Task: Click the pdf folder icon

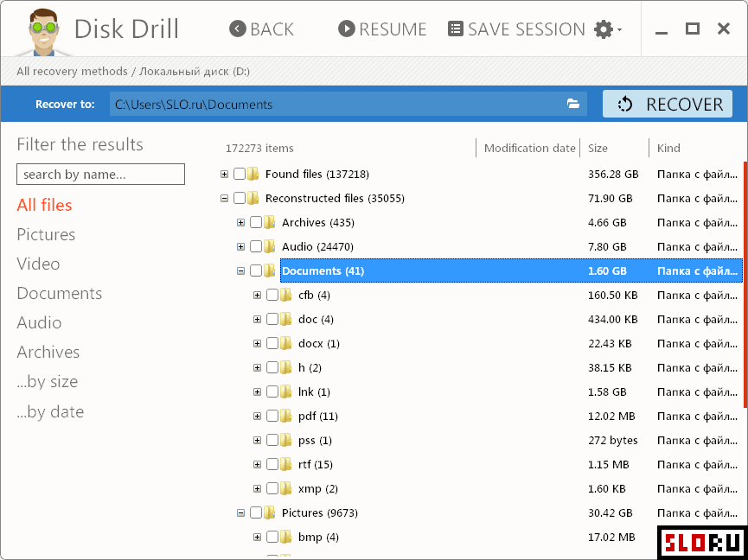Action: [x=285, y=416]
